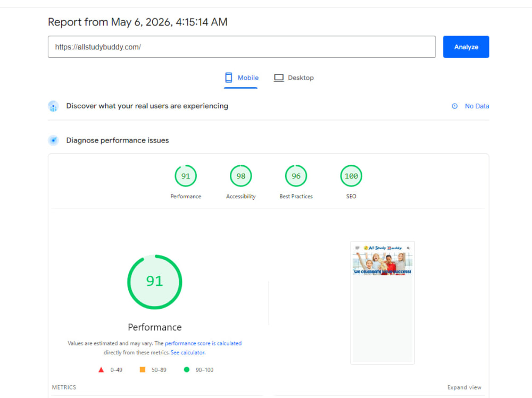Click the mobile phone icon

click(x=229, y=78)
